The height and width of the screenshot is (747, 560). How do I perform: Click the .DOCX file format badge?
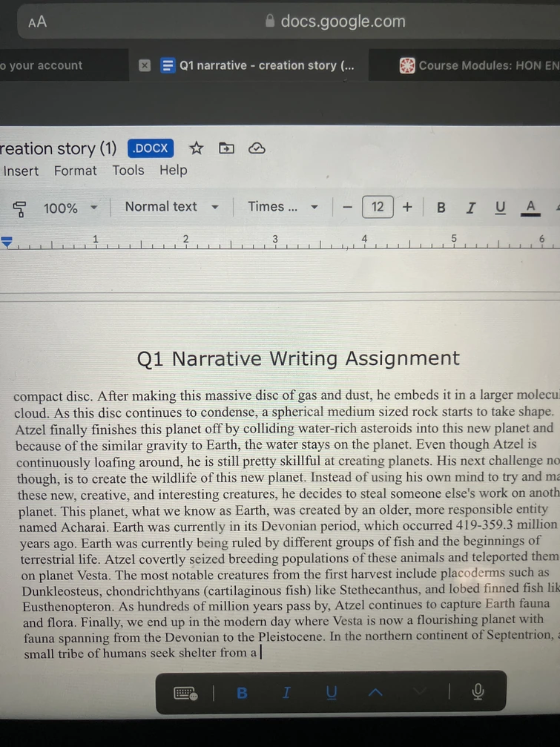click(x=151, y=148)
